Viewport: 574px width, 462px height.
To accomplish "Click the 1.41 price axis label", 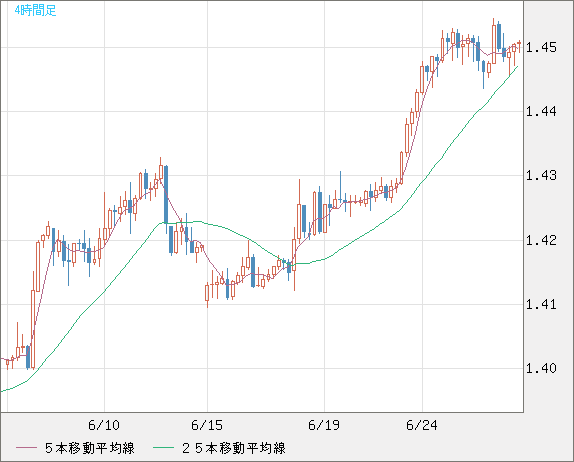I will (541, 304).
